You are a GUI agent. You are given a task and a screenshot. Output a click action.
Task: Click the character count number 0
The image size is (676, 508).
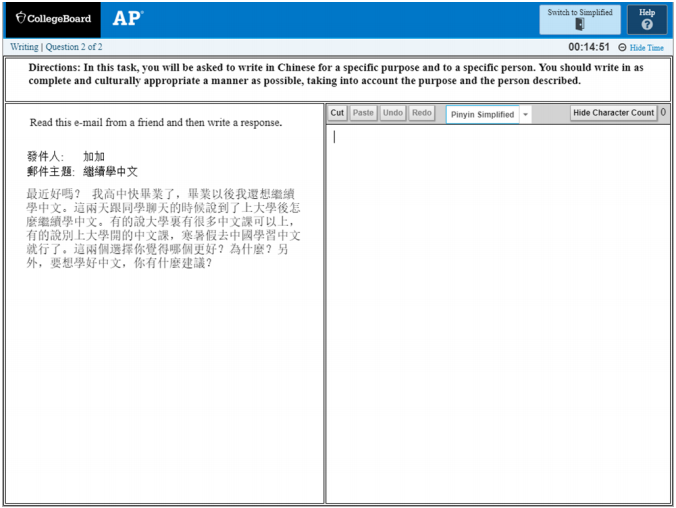(x=664, y=113)
